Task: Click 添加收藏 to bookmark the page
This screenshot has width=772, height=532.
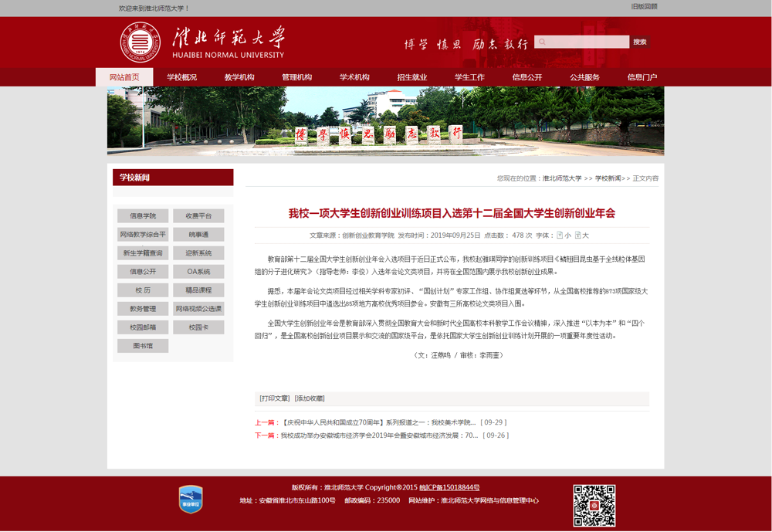Action: tap(310, 398)
